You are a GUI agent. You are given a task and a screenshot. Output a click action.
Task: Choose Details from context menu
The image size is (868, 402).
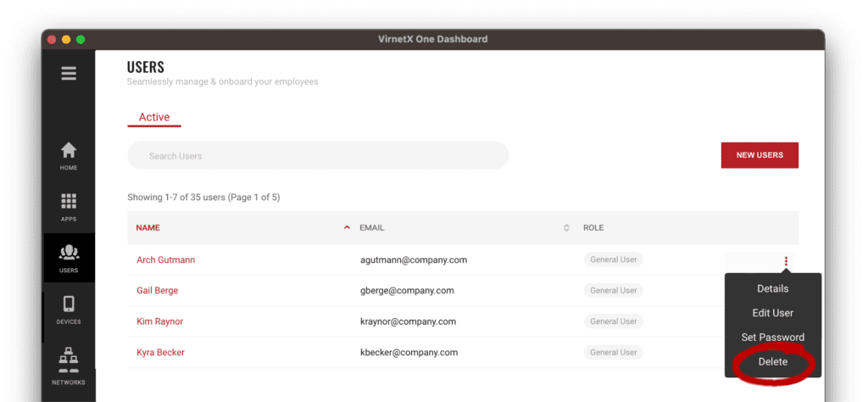point(772,289)
